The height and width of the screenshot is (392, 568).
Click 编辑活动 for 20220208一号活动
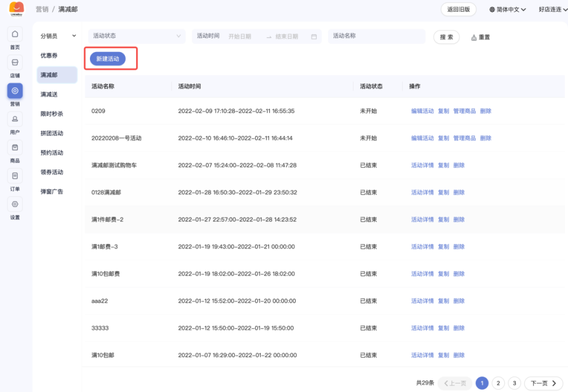[x=422, y=138]
